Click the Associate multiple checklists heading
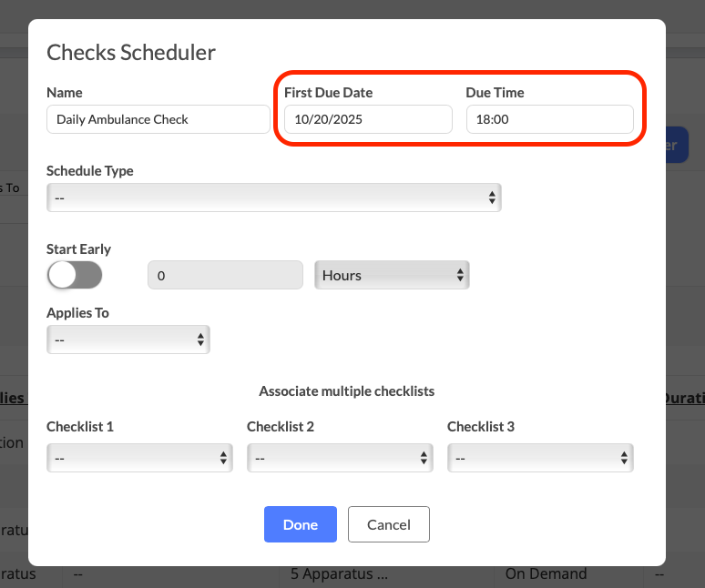The image size is (705, 588). click(346, 391)
